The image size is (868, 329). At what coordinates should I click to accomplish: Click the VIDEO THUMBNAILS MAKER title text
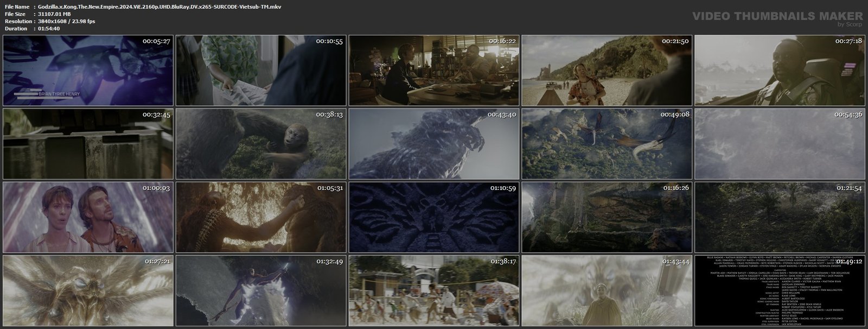pos(777,16)
